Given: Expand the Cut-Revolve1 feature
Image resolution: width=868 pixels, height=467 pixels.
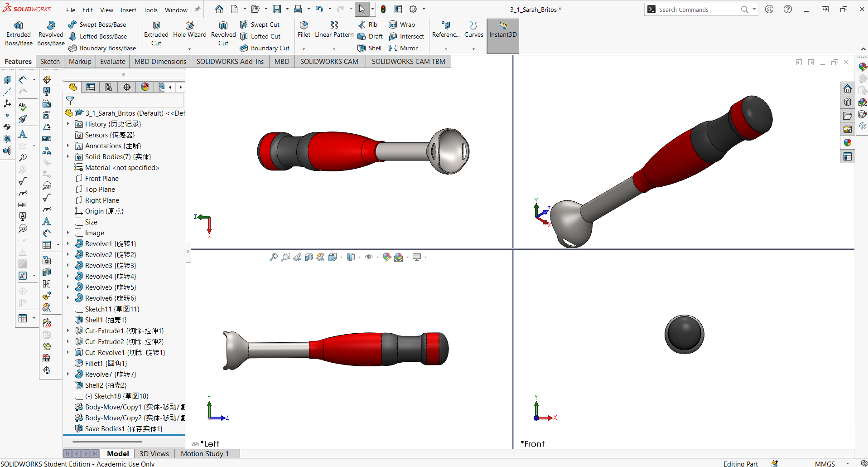Looking at the screenshot, I should point(68,352).
